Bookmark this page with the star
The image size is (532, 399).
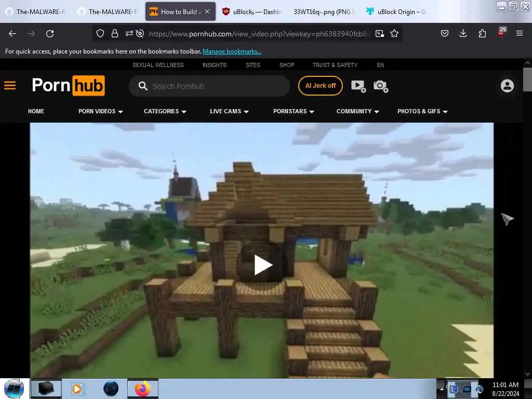coord(394,34)
